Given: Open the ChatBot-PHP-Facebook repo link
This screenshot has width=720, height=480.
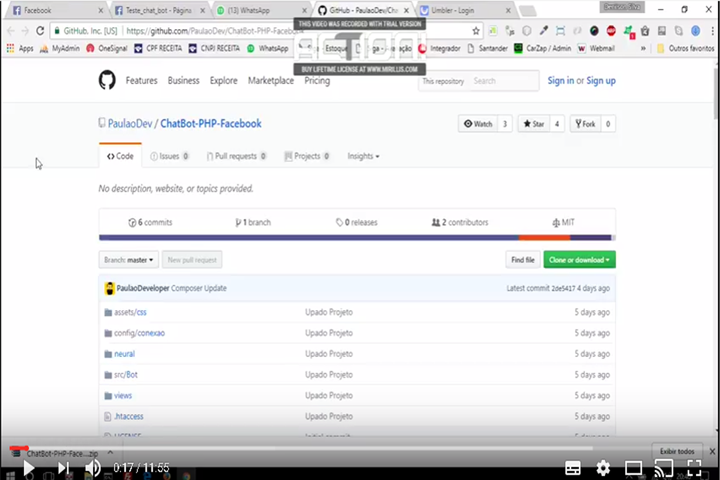Looking at the screenshot, I should 211,124.
